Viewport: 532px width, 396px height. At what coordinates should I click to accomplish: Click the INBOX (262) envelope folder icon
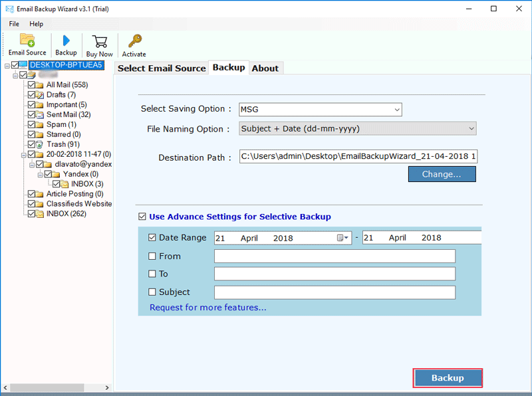point(39,214)
